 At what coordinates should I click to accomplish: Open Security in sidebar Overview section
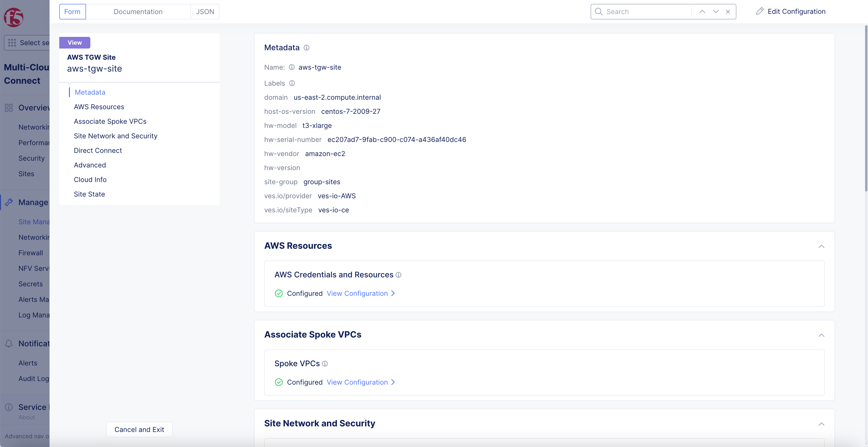coord(32,158)
